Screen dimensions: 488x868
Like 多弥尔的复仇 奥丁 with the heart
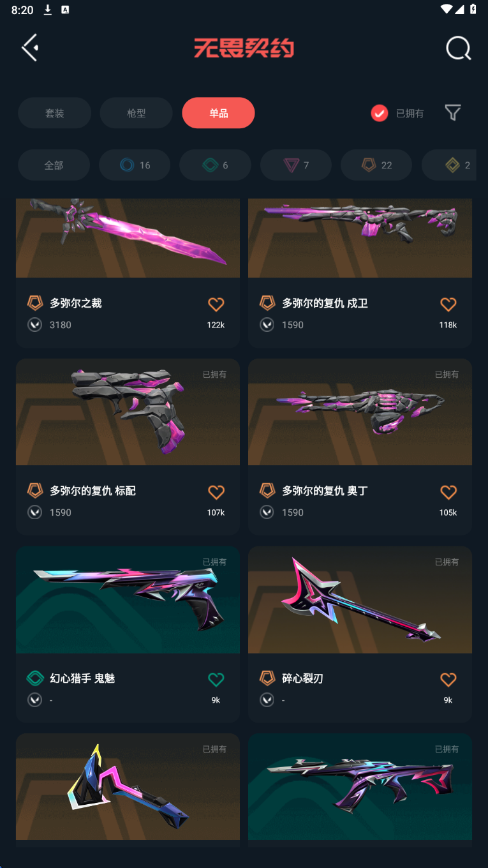point(448,492)
